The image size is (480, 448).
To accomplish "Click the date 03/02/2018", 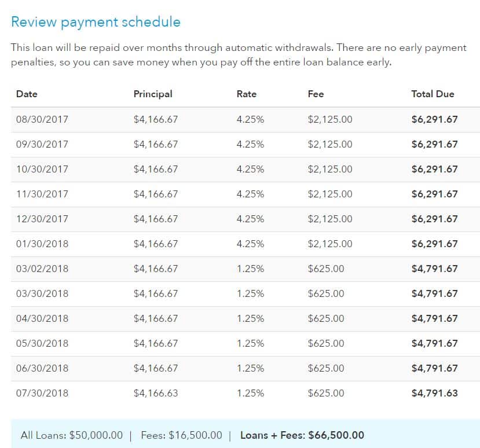I will (x=42, y=269).
